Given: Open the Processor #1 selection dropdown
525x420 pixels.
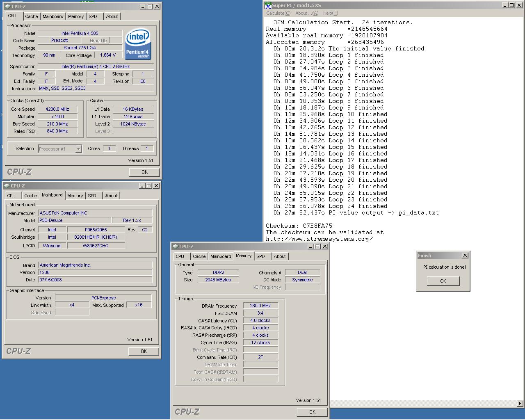Looking at the screenshot, I should pyautogui.click(x=78, y=149).
